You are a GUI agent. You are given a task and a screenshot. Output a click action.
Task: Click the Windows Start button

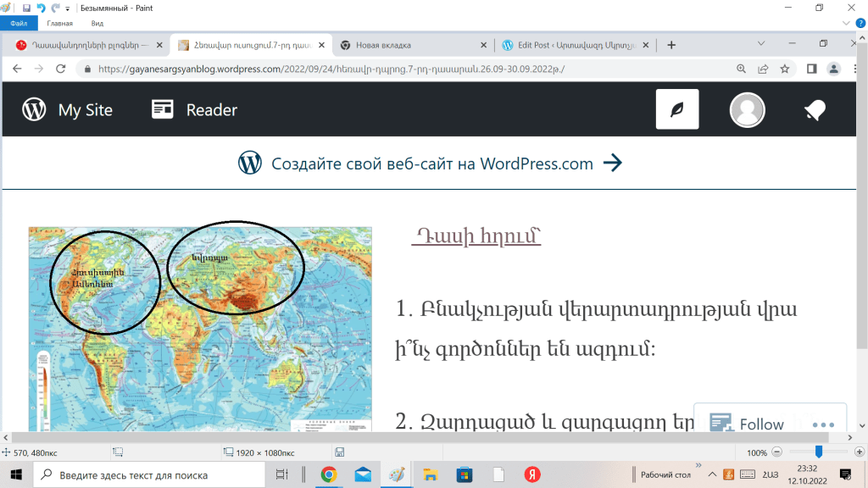click(x=16, y=474)
